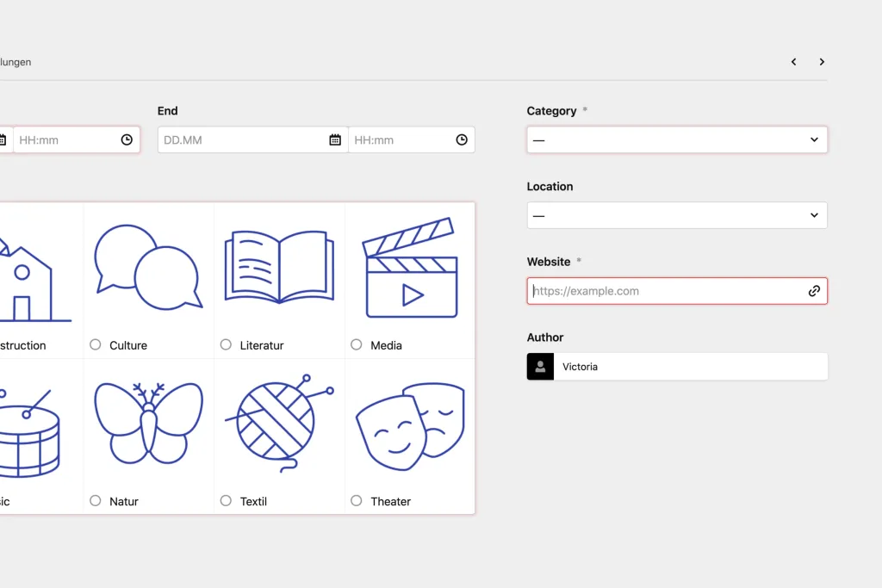Open the End date calendar icon
882x588 pixels.
[x=335, y=139]
